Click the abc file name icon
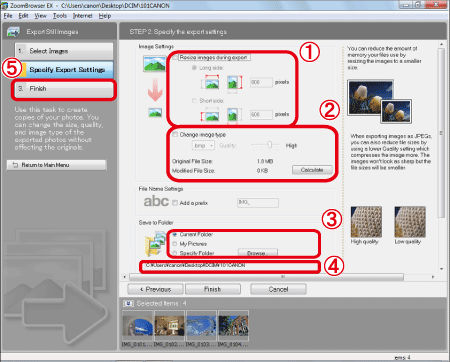This screenshot has width=450, height=362. tap(156, 201)
